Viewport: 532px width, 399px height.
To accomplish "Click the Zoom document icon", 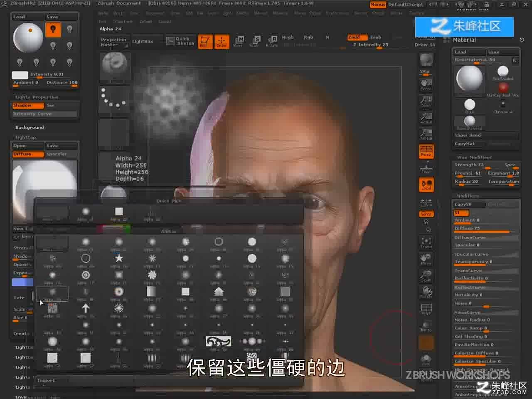I will (426, 101).
